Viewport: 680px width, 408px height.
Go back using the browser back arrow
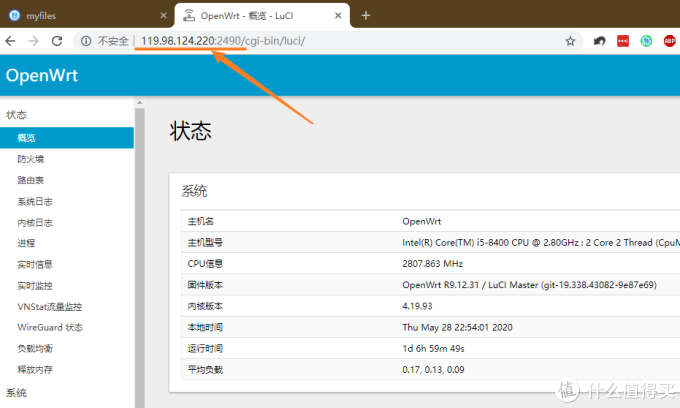[10, 41]
